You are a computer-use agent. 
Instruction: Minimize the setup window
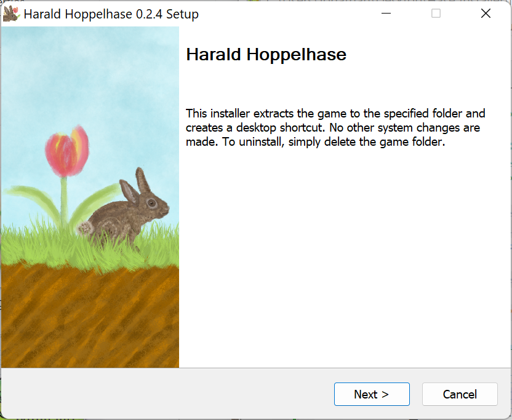386,14
